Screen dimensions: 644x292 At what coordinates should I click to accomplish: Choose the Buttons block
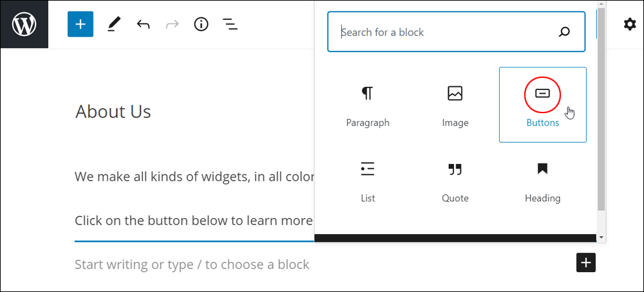point(542,105)
